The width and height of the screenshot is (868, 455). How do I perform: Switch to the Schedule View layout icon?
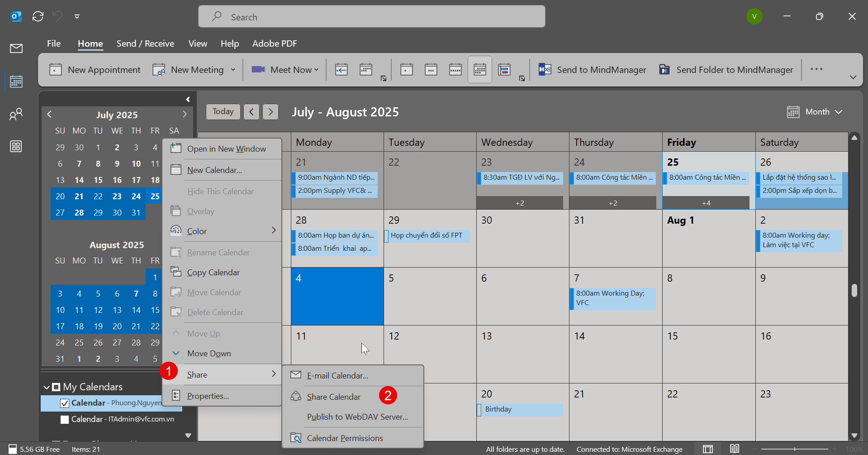[504, 70]
